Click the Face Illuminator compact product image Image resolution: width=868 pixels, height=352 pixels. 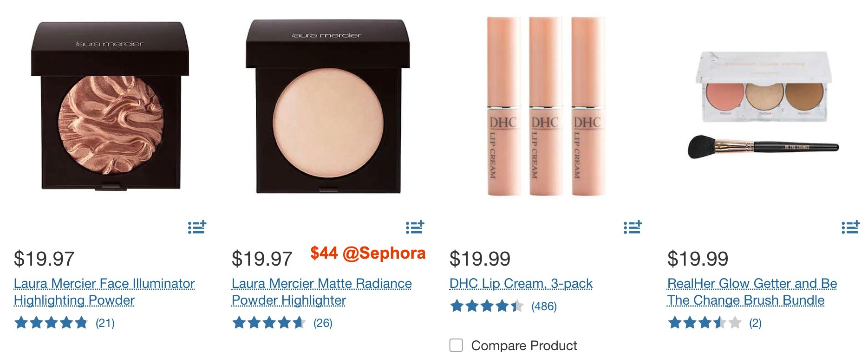(110, 106)
